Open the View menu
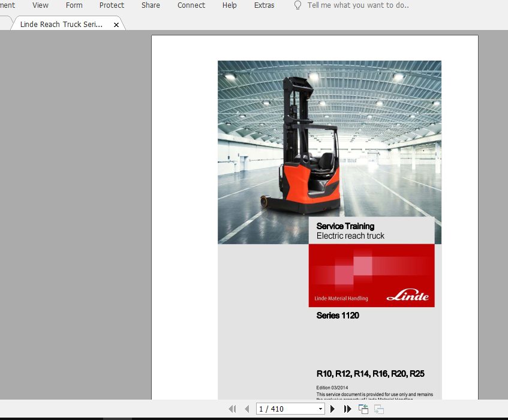Image resolution: width=508 pixels, height=420 pixels. click(40, 5)
